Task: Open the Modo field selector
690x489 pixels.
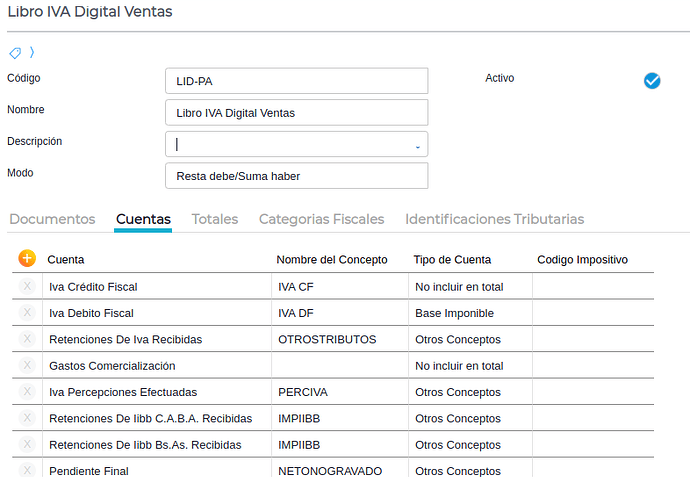Action: tap(296, 176)
